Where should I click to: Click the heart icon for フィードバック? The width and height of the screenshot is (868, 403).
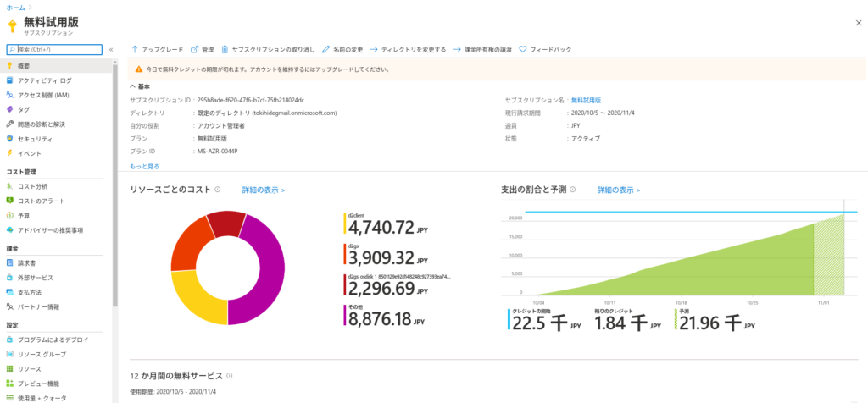[522, 49]
